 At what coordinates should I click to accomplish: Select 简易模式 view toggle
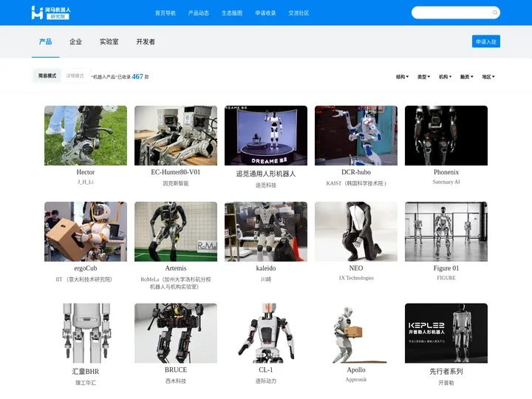pyautogui.click(x=47, y=75)
